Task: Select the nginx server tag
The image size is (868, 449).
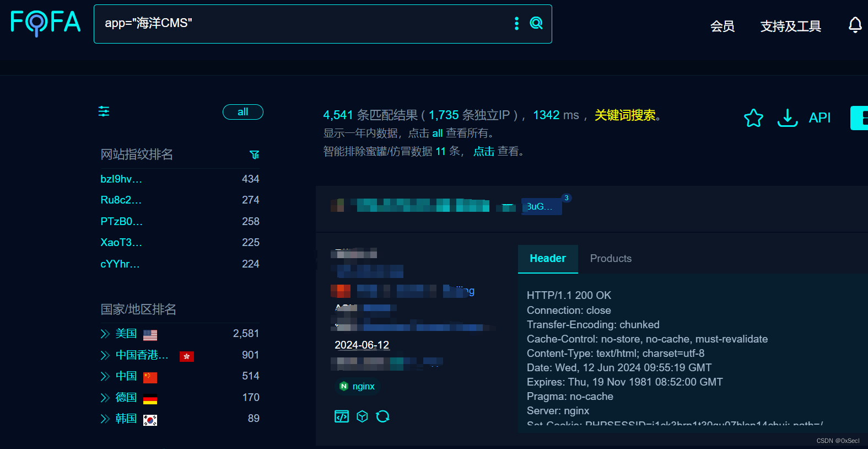Action: 357,386
